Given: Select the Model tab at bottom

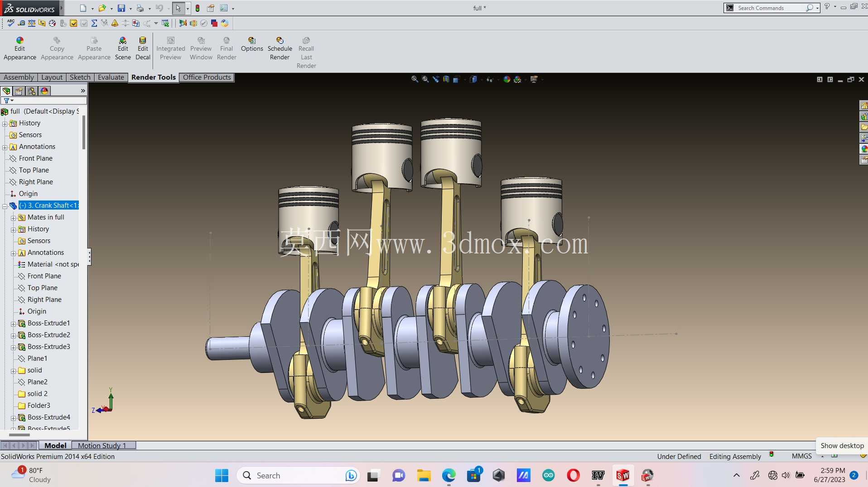Looking at the screenshot, I should [55, 445].
